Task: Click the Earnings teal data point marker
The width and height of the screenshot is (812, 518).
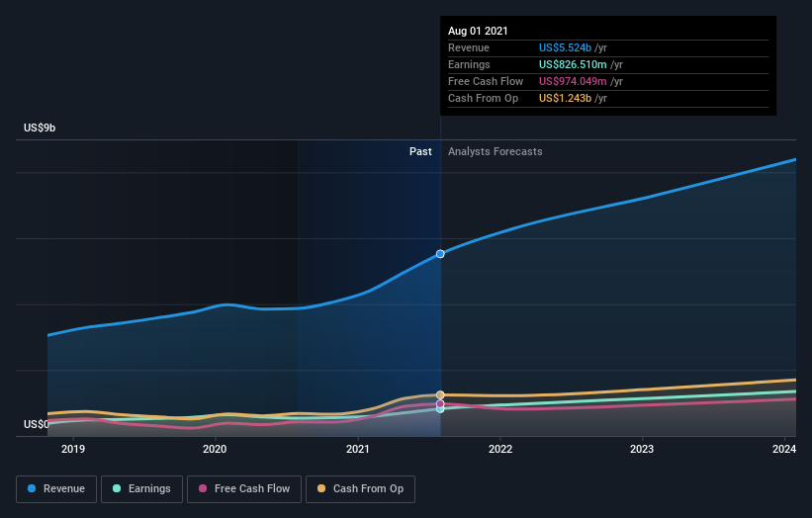Action: point(440,409)
